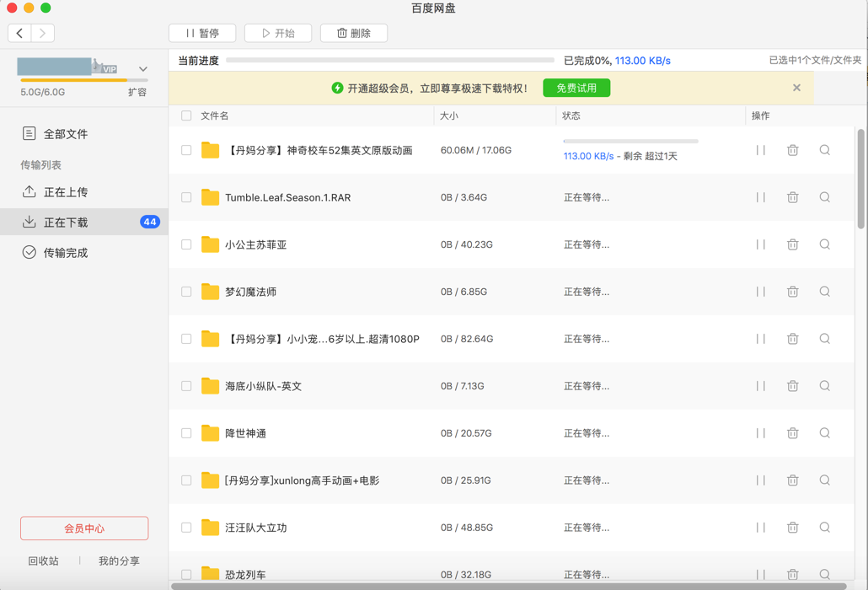Click the green 免费试用 button

coord(576,88)
